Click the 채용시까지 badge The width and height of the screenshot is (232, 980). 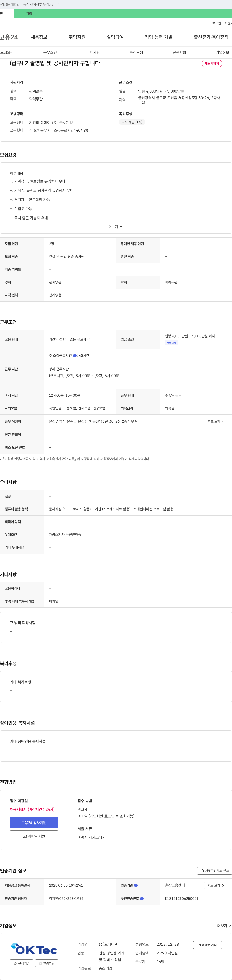click(x=212, y=63)
